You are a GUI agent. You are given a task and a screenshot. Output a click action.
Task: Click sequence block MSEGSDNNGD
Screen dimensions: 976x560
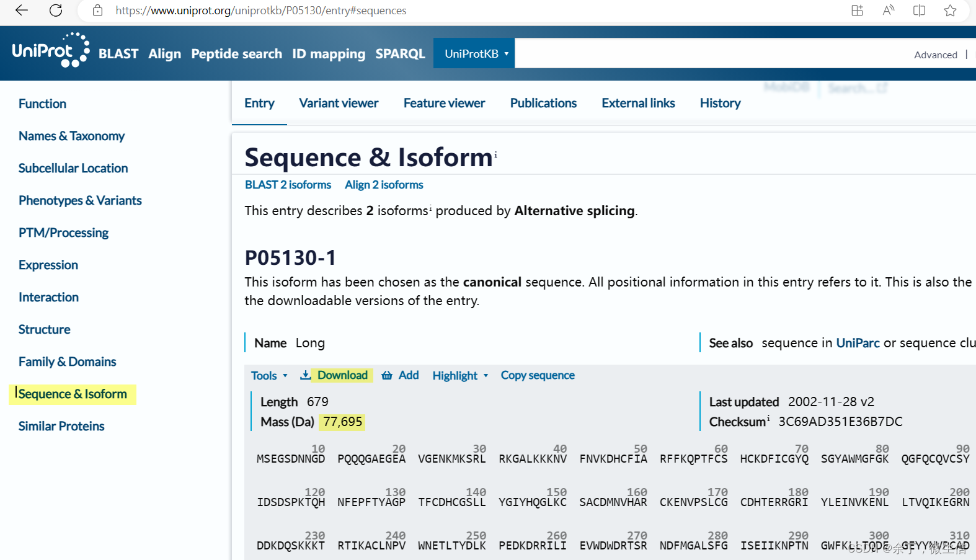point(291,459)
